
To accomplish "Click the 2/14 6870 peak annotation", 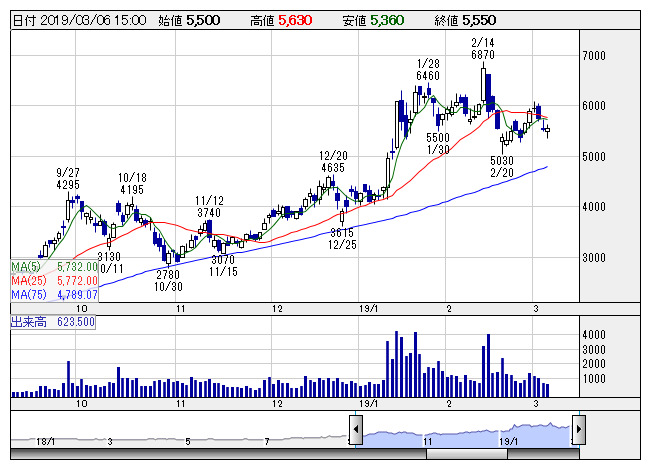I will [x=483, y=47].
